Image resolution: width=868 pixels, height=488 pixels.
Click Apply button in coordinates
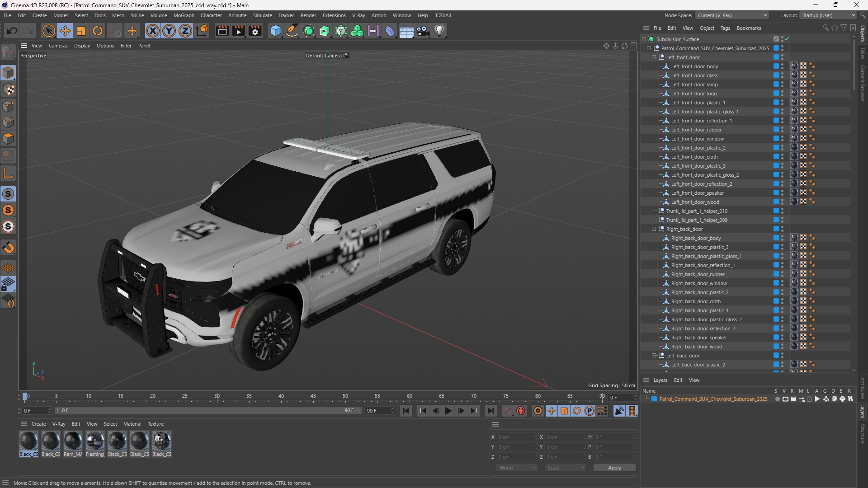614,468
